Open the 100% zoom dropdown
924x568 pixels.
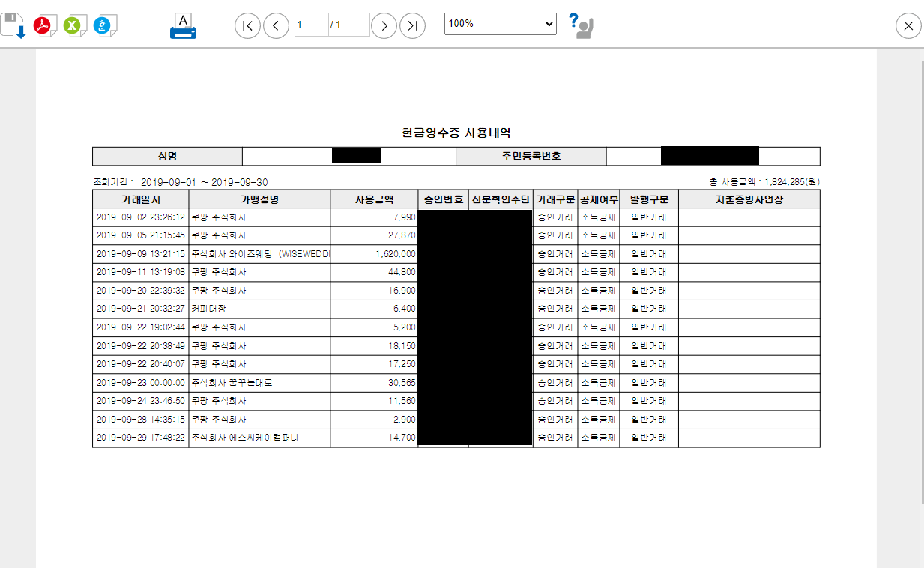(500, 23)
